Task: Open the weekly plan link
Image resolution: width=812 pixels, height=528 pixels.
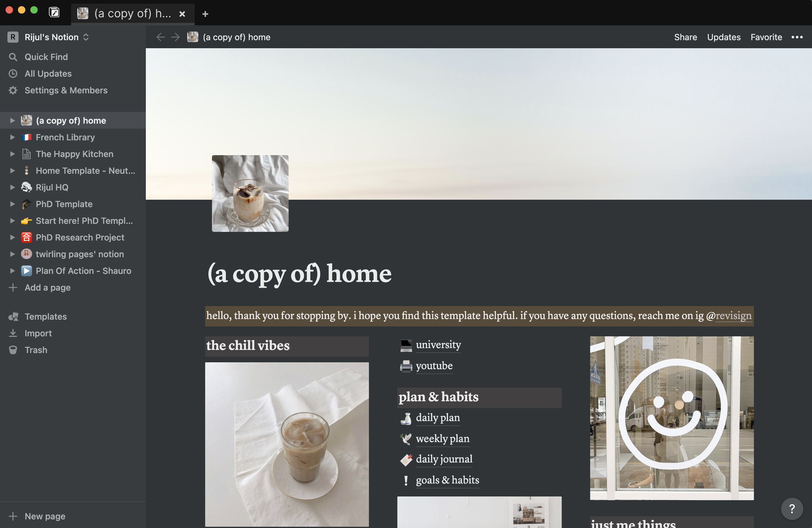Action: (x=442, y=439)
